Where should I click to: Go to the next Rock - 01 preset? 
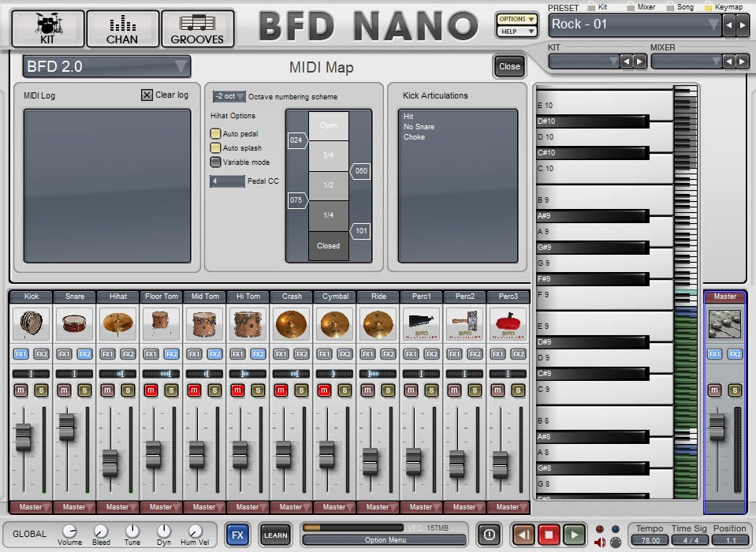742,25
